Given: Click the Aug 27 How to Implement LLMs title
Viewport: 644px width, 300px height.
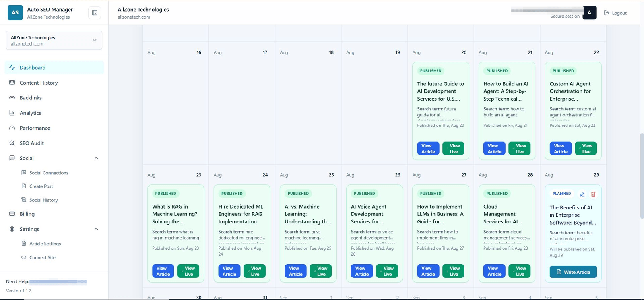Looking at the screenshot, I should 440,214.
